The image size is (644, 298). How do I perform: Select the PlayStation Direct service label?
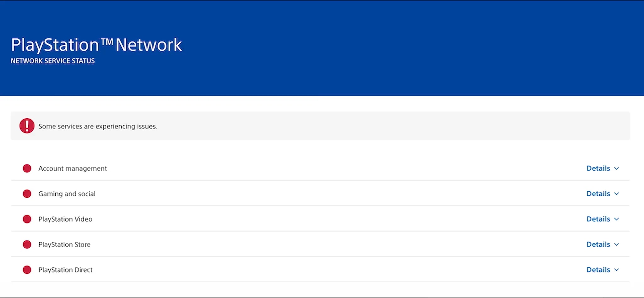(65, 270)
